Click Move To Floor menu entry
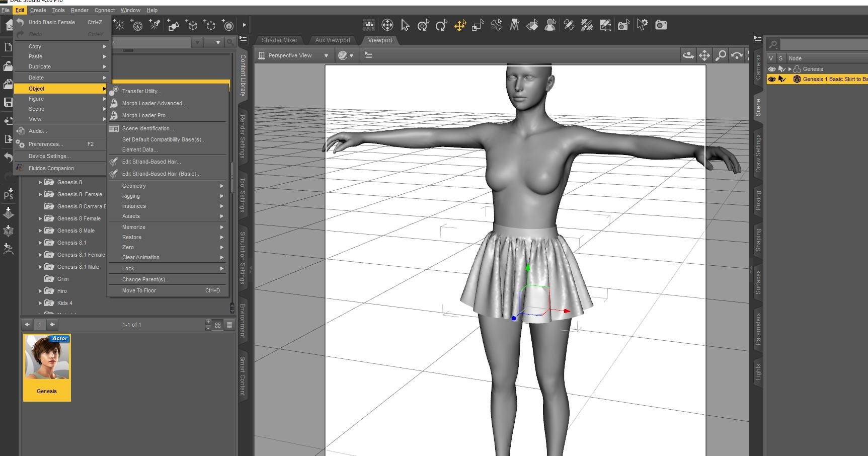 pyautogui.click(x=139, y=290)
